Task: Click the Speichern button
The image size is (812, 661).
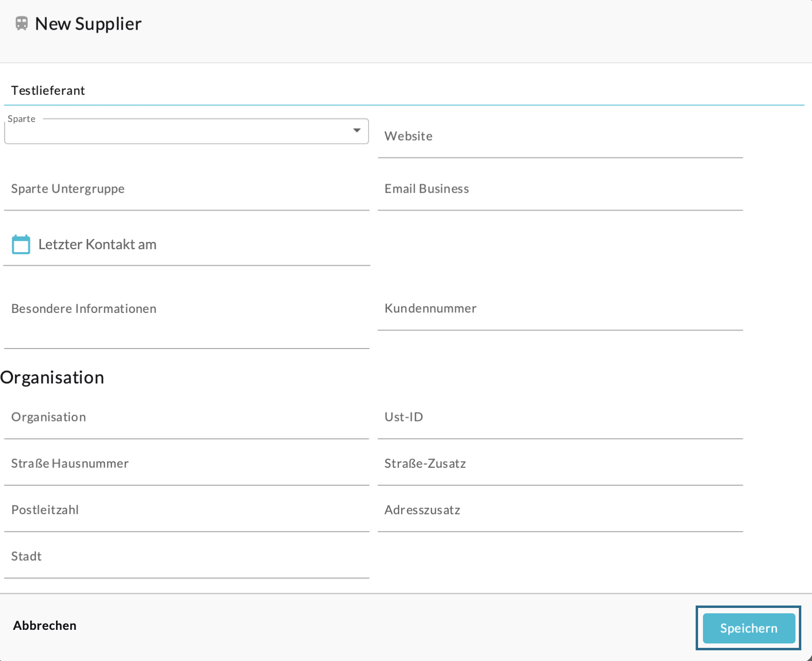Action: click(x=748, y=628)
